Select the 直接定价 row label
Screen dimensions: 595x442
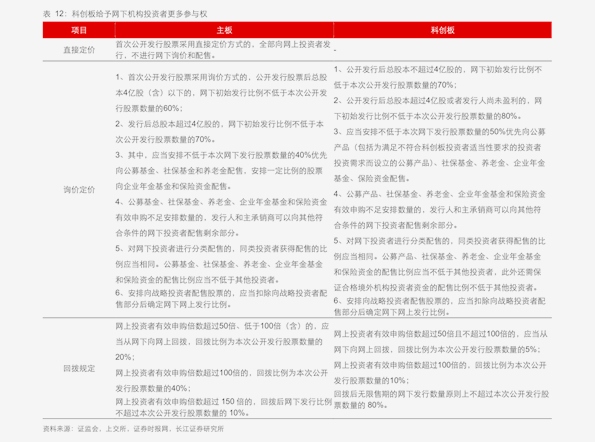(79, 50)
